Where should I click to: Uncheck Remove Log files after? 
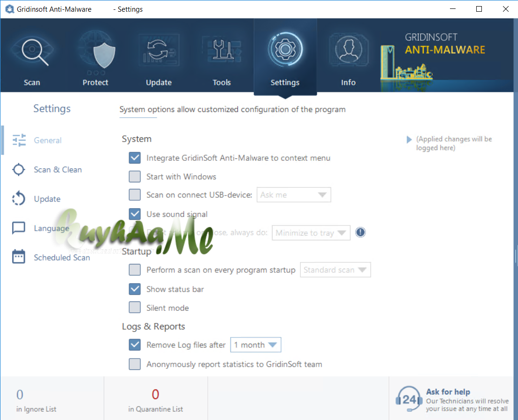pyautogui.click(x=135, y=345)
